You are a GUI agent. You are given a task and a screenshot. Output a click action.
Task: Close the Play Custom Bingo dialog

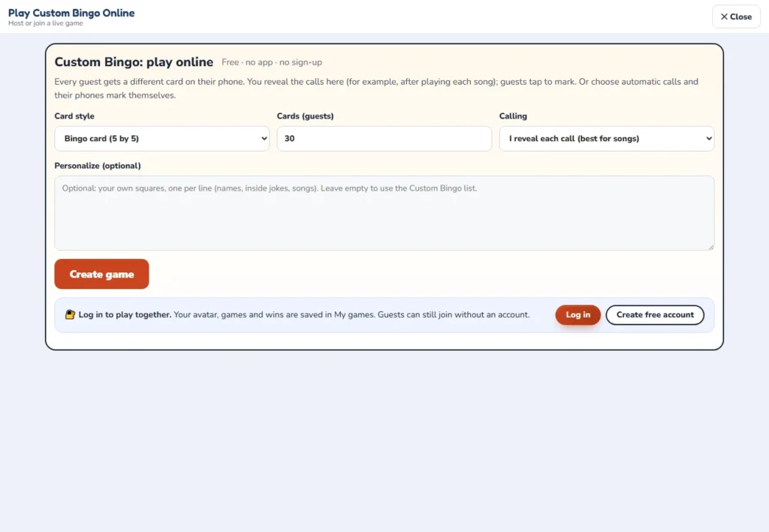pyautogui.click(x=736, y=17)
